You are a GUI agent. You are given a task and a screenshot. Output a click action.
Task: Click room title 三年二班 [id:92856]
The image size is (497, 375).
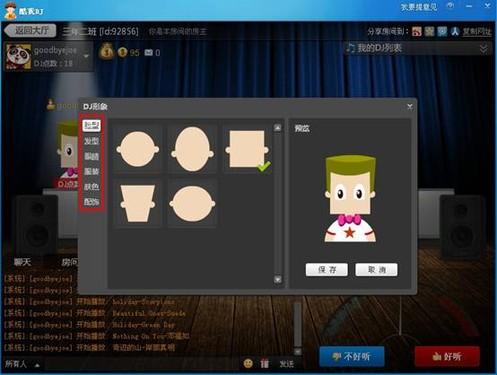pyautogui.click(x=101, y=31)
